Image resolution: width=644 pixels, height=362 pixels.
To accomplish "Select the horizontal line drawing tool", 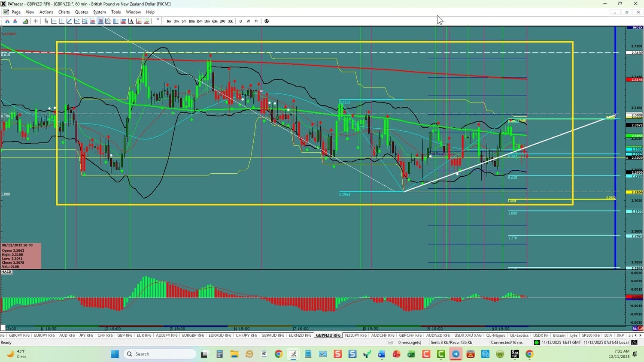I will coord(54,21).
